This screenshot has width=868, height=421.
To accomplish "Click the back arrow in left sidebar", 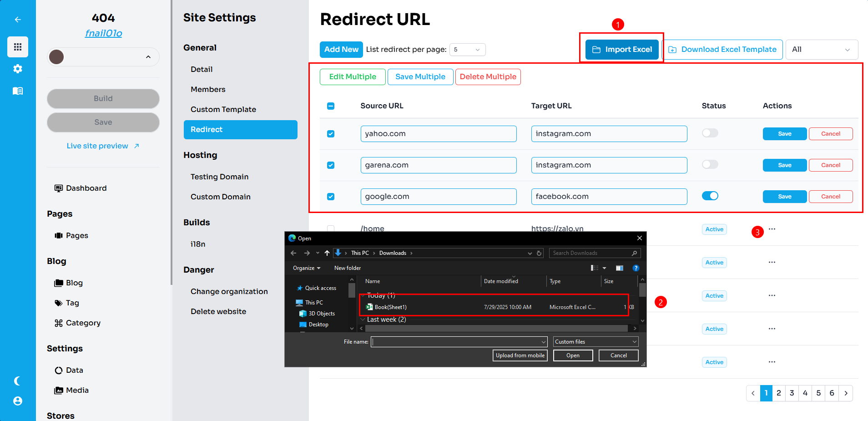I will pos(18,20).
